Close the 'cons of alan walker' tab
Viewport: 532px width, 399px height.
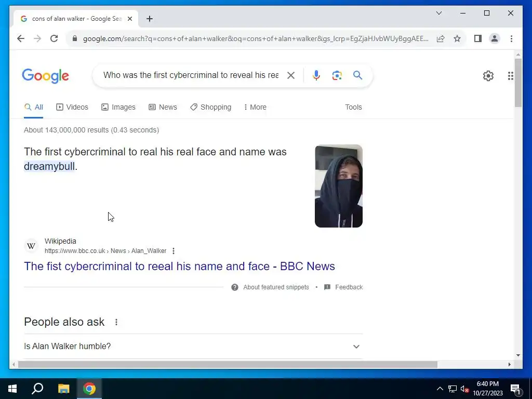(x=129, y=19)
